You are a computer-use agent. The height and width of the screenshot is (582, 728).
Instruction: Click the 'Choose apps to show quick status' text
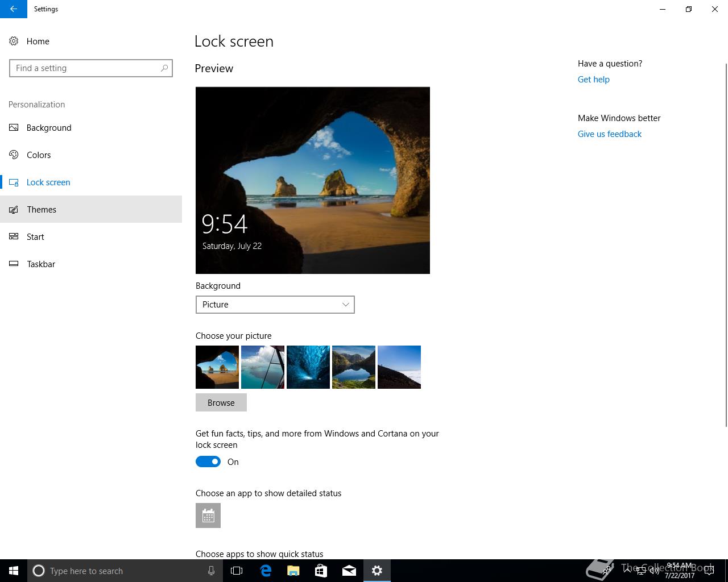(259, 554)
